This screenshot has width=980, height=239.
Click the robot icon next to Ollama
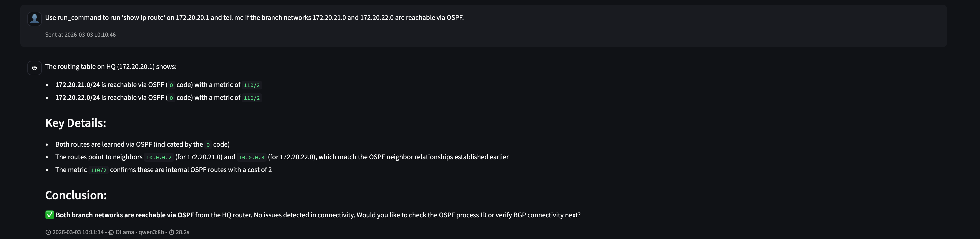point(111,232)
